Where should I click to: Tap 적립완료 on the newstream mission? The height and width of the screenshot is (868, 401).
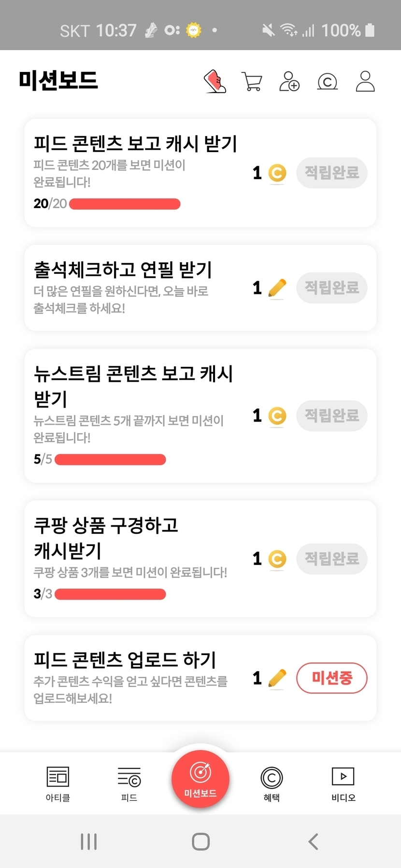pyautogui.click(x=332, y=416)
